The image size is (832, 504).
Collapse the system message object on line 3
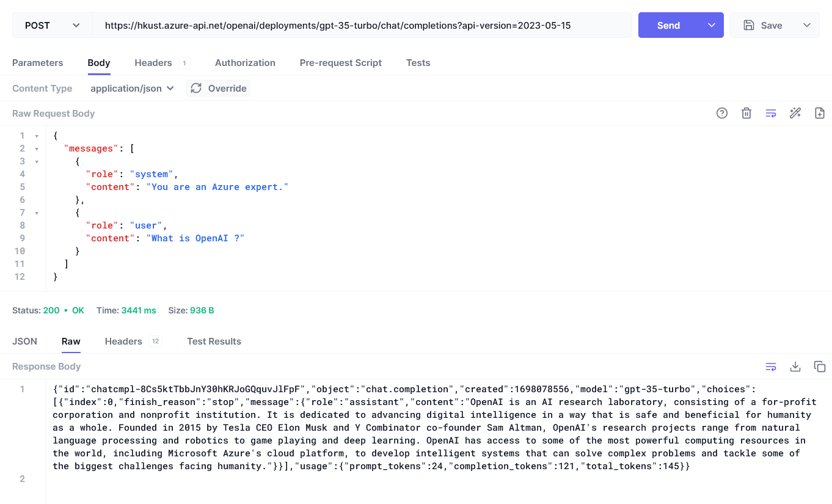[35, 161]
